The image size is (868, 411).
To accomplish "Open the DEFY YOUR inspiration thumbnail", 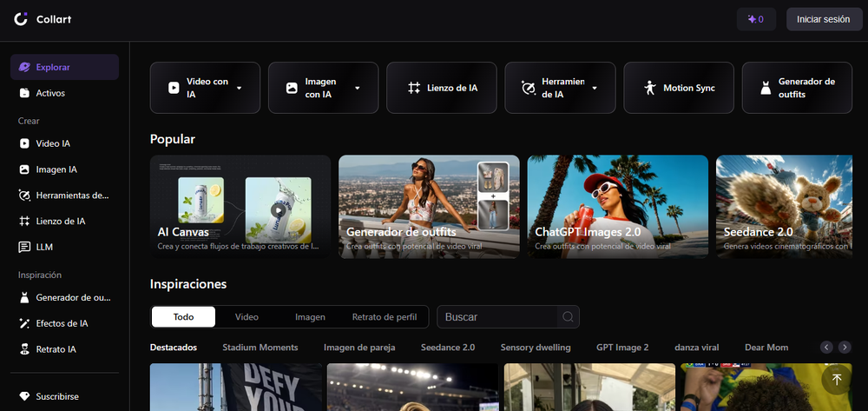I will 236,388.
